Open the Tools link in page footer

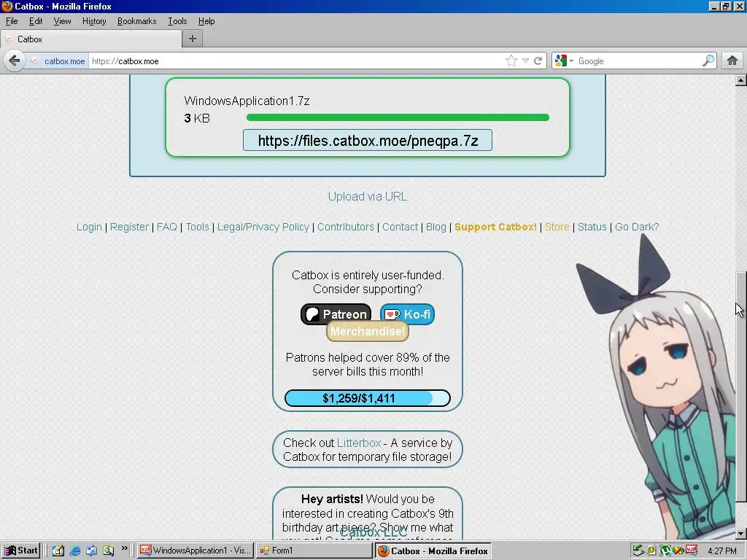pos(197,227)
